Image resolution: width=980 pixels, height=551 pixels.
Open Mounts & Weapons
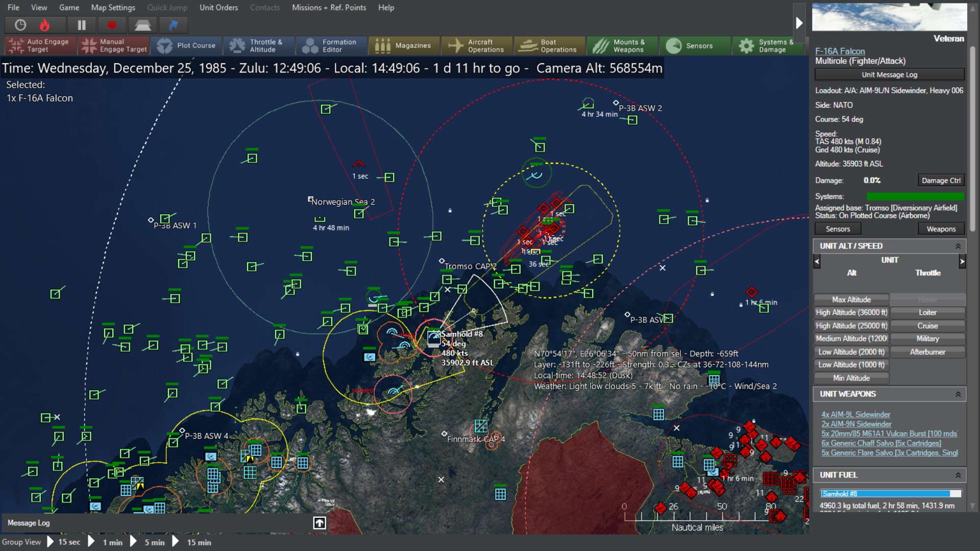click(623, 45)
